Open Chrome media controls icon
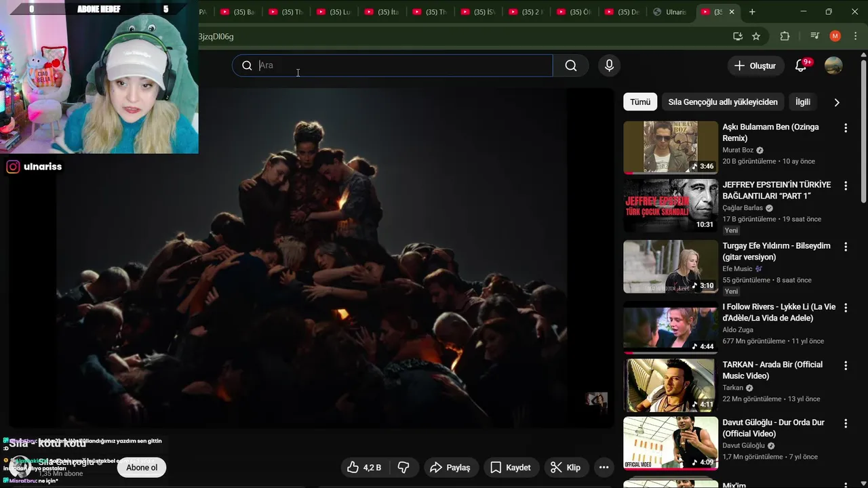868x488 pixels. click(814, 37)
